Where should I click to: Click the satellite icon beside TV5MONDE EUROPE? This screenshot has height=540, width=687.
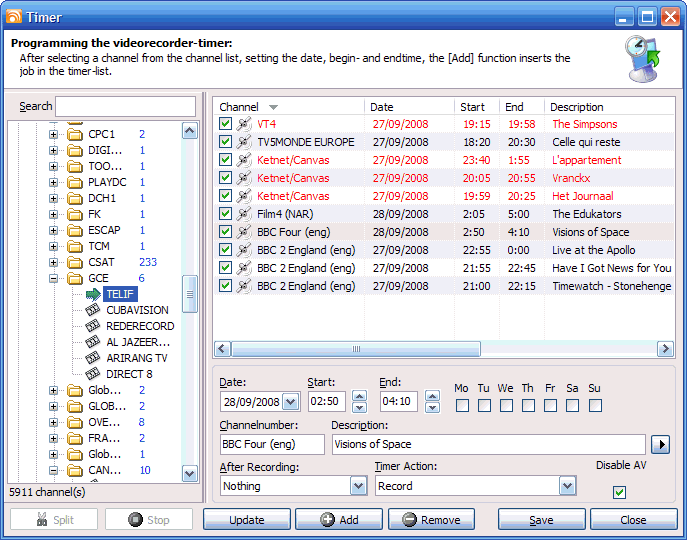click(244, 142)
